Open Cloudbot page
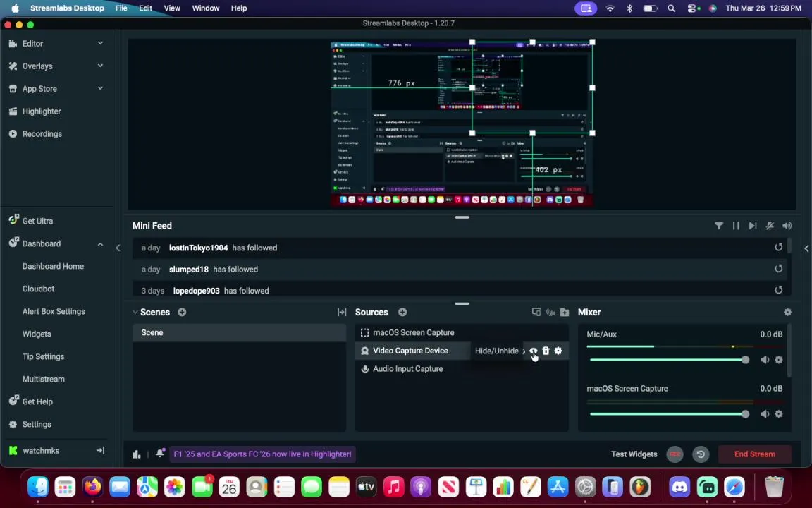Screen dimensions: 812x508 click(x=38, y=289)
